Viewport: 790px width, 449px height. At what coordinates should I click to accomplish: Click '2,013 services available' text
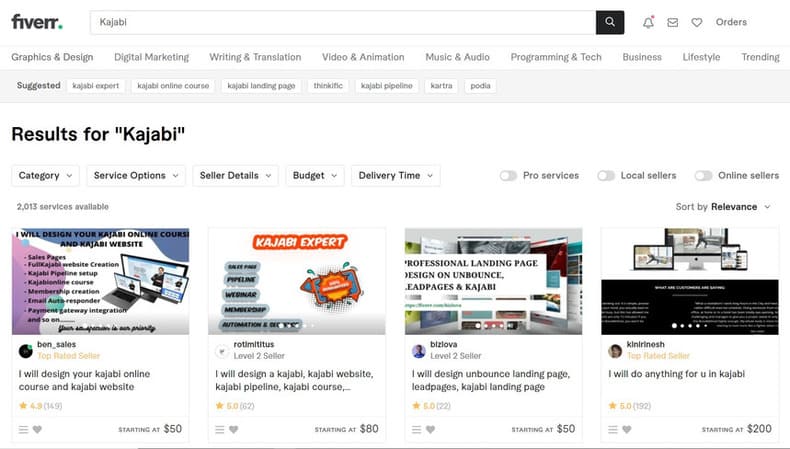pos(62,207)
